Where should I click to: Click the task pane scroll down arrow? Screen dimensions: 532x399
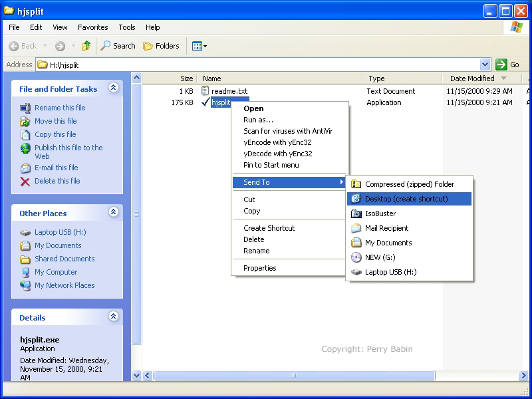click(x=136, y=376)
